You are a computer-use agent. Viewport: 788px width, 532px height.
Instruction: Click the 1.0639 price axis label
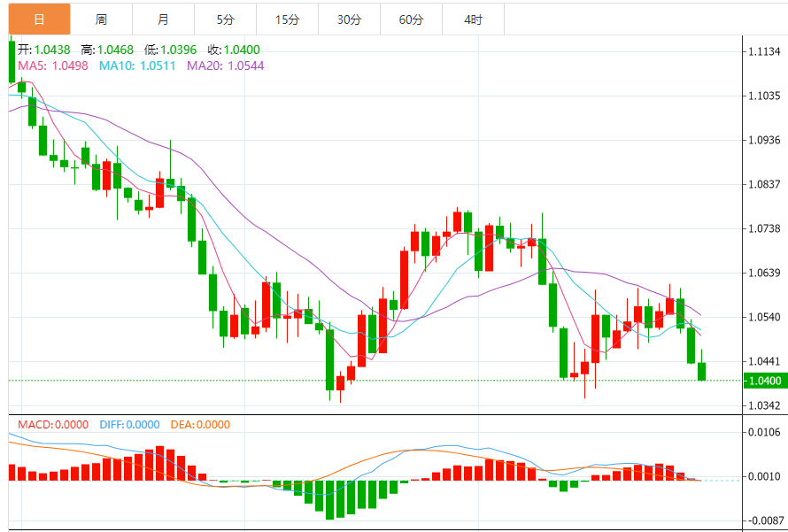[764, 273]
